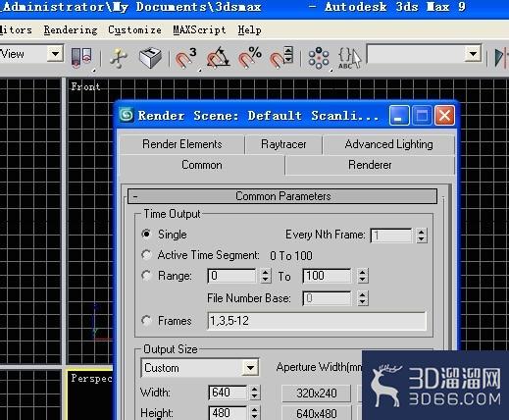The image size is (509, 420).
Task: Click the Height spinner arrows
Action: [254, 413]
